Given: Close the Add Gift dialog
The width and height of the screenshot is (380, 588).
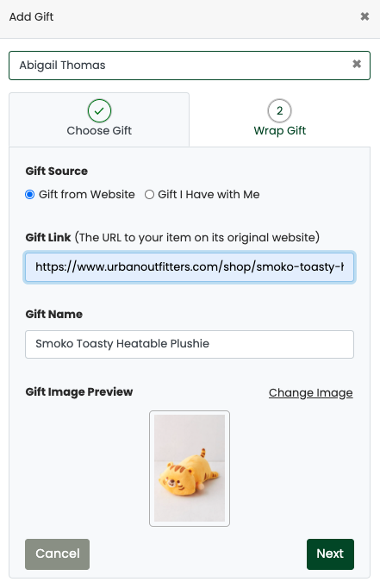Looking at the screenshot, I should [x=364, y=16].
